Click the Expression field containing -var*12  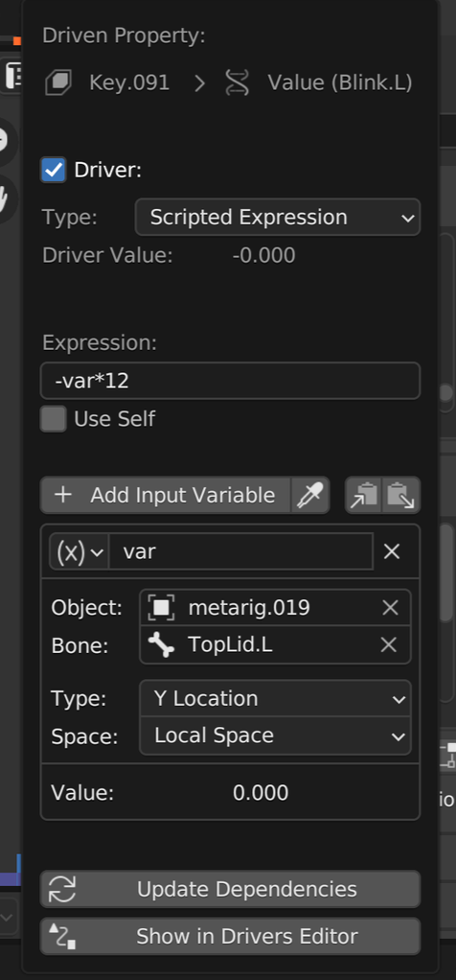click(231, 381)
